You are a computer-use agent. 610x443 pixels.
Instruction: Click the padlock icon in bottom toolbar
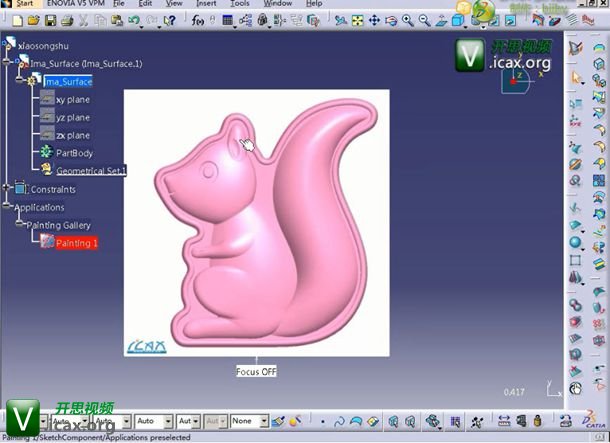[538, 421]
